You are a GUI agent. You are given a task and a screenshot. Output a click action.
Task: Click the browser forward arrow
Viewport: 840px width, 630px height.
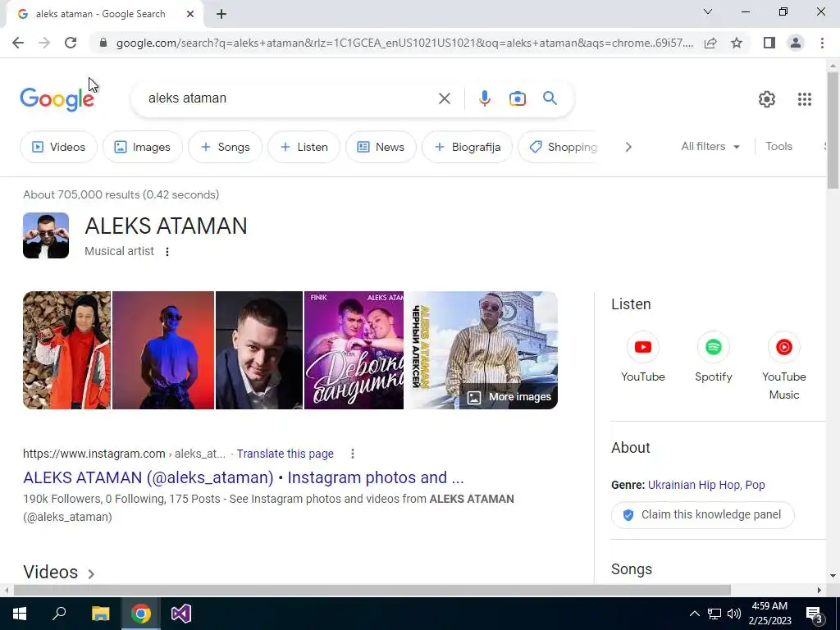pyautogui.click(x=44, y=43)
